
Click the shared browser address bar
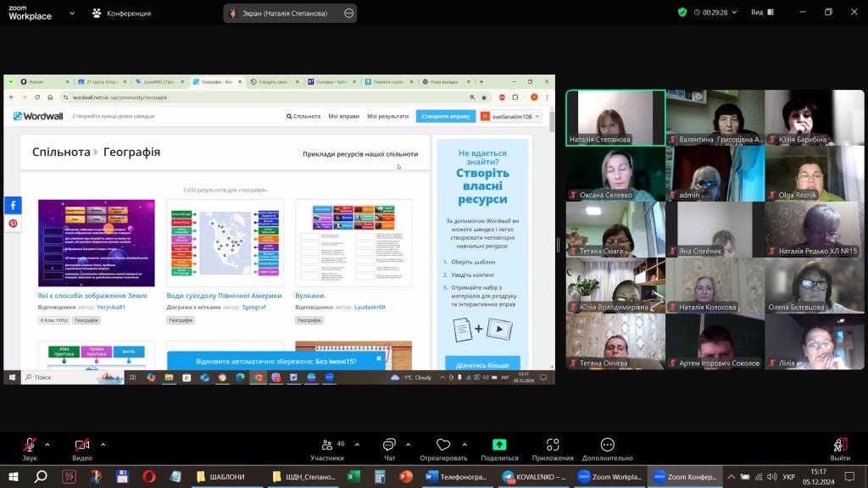(265, 97)
